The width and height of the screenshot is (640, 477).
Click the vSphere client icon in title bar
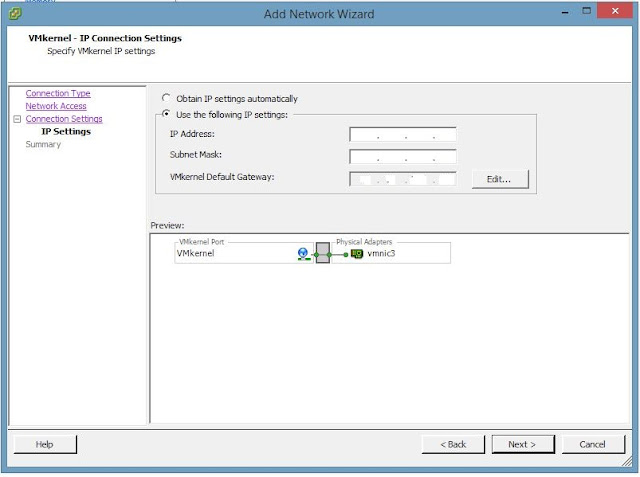[x=15, y=13]
